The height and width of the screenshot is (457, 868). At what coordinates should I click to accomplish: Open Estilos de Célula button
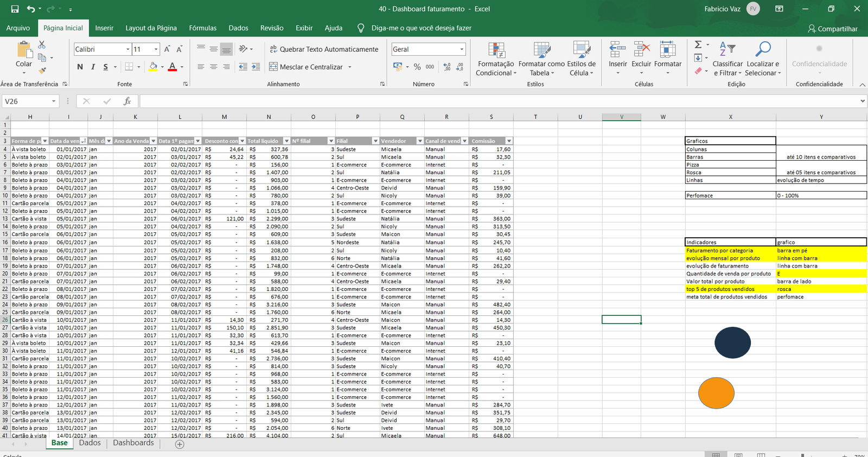point(581,59)
